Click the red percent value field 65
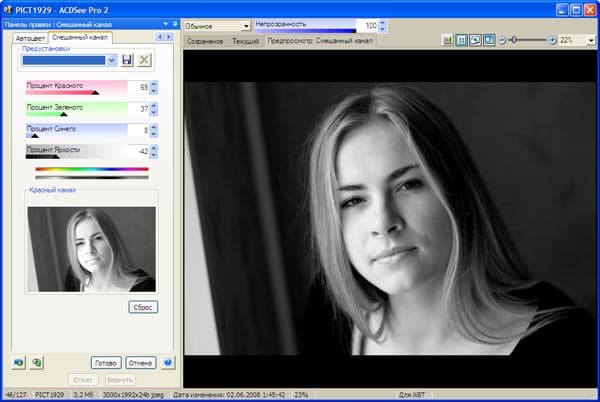600x402 pixels. (139, 88)
